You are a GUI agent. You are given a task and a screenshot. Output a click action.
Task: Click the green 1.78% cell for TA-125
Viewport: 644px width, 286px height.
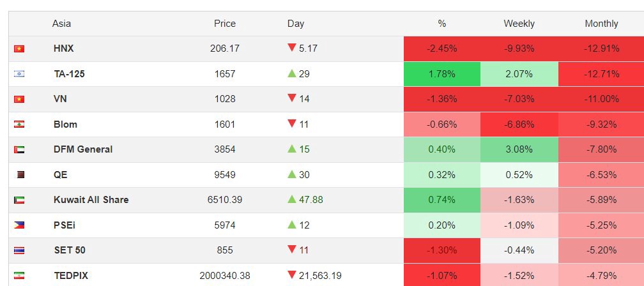tap(442, 74)
